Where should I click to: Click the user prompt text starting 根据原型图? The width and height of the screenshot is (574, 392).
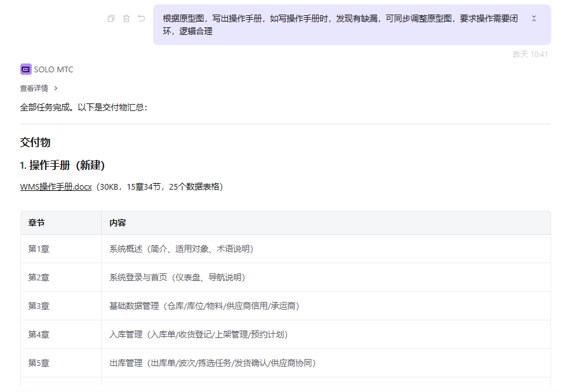pos(340,25)
